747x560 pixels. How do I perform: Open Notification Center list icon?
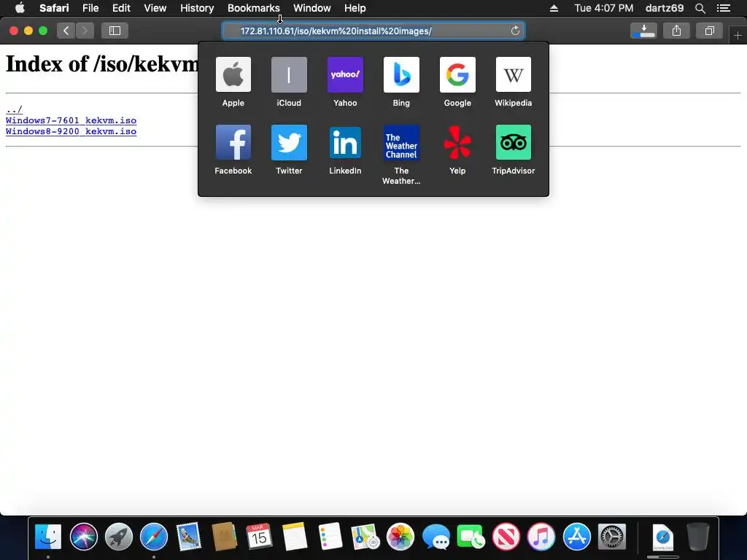tap(724, 8)
